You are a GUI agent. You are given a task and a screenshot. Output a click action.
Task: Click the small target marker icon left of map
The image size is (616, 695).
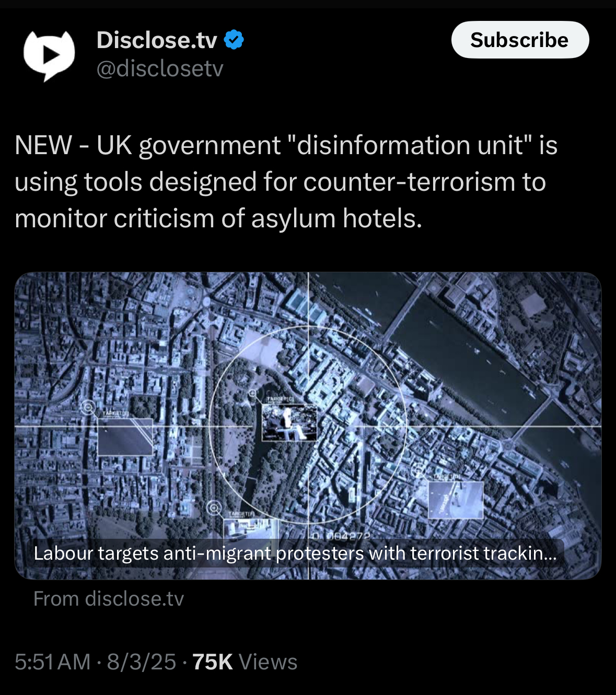coord(88,407)
